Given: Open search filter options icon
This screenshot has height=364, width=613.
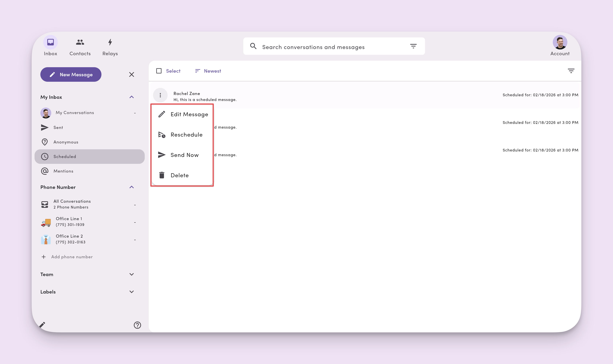Looking at the screenshot, I should [413, 46].
